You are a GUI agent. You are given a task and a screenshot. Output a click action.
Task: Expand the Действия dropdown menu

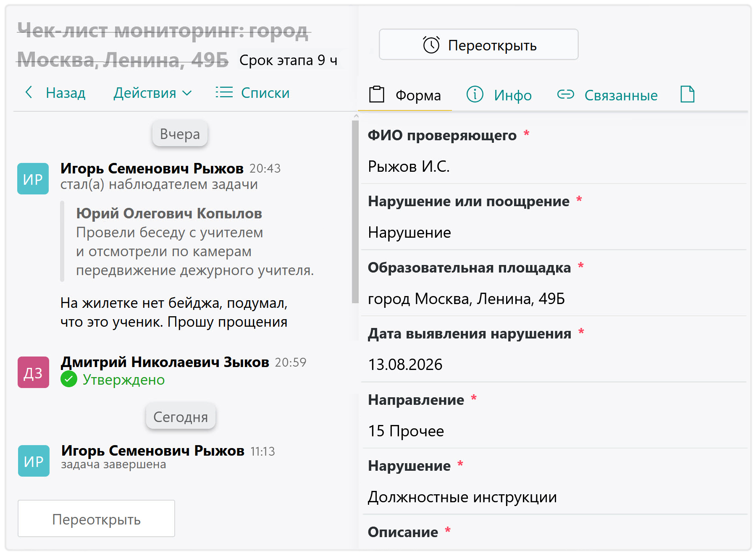tap(152, 93)
